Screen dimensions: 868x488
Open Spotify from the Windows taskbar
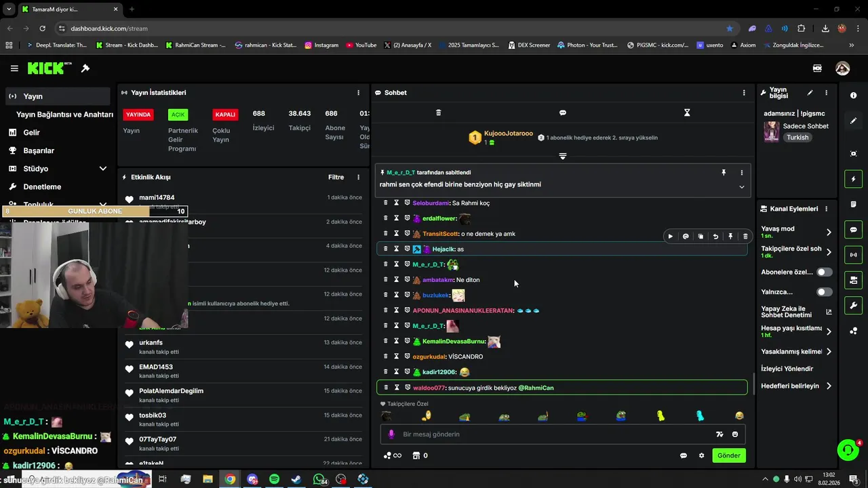[274, 479]
